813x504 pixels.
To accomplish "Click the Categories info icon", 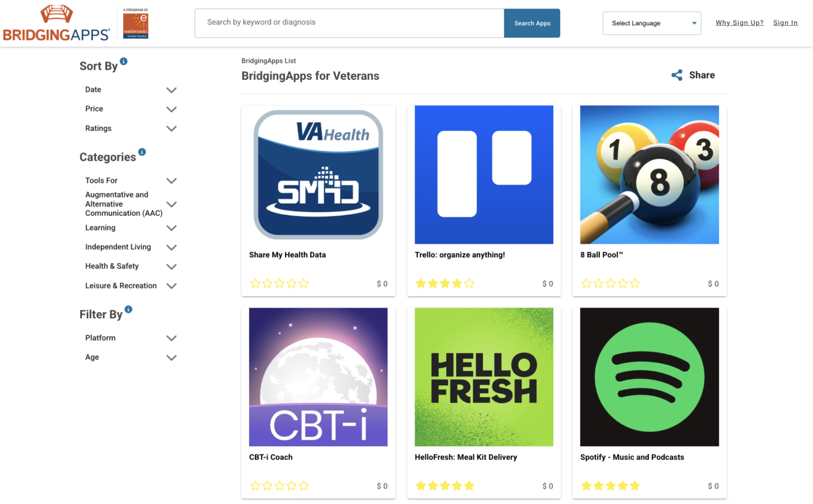I will (x=142, y=152).
